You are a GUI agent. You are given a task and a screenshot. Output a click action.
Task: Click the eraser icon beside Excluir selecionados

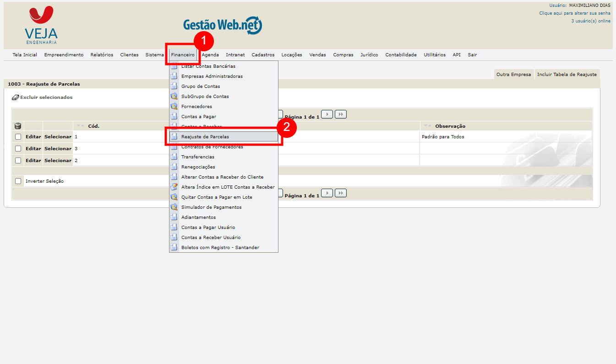tap(15, 98)
